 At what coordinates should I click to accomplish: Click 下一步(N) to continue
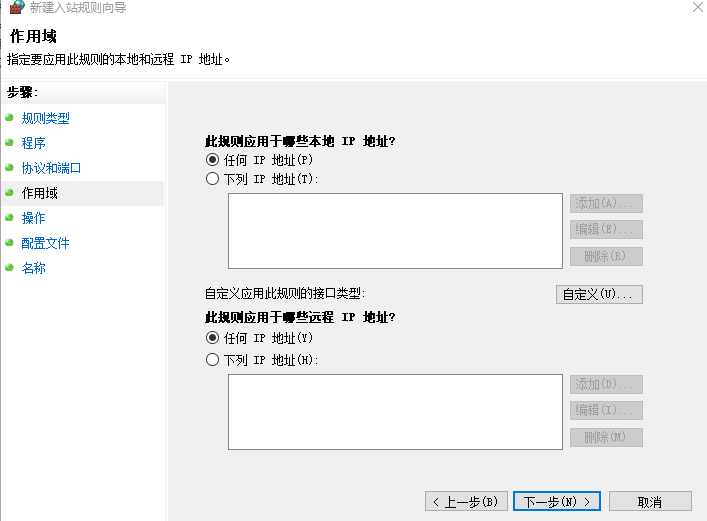point(557,501)
